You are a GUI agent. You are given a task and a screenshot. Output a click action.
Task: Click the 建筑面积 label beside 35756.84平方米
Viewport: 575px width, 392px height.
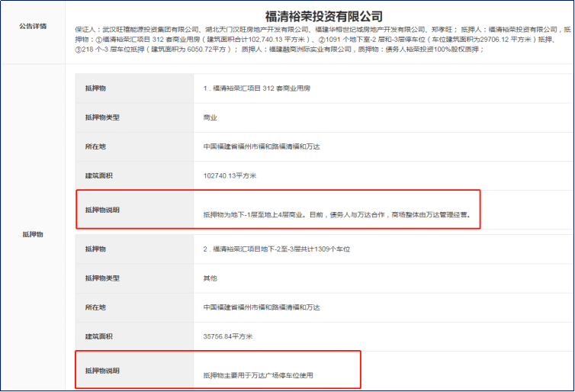(98, 336)
